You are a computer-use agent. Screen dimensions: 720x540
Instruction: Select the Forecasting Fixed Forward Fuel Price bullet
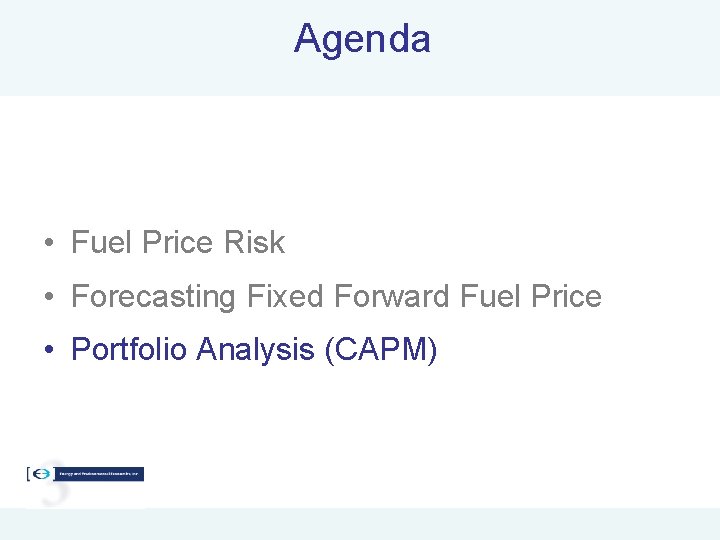click(x=336, y=297)
